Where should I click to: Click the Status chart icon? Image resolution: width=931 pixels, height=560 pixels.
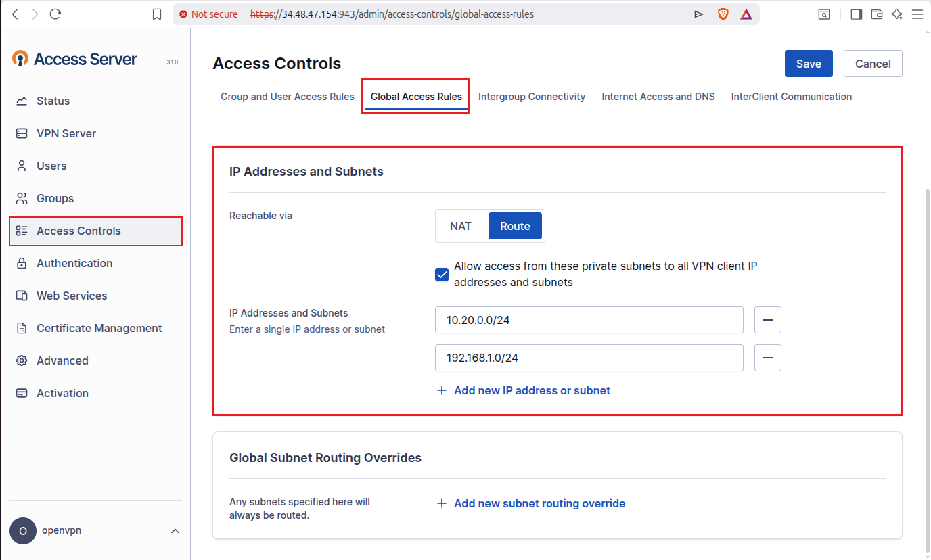(22, 101)
